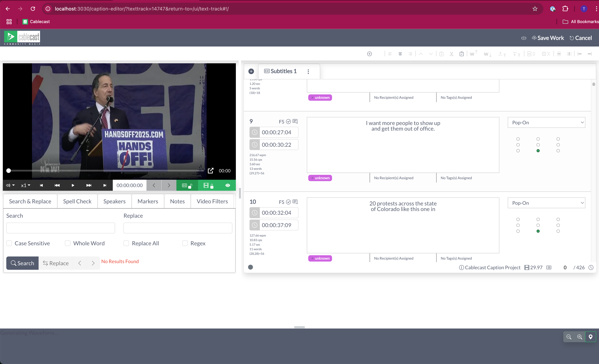The height and width of the screenshot is (364, 599).
Task: Zoom in on the waveform timeline
Action: pyautogui.click(x=580, y=337)
